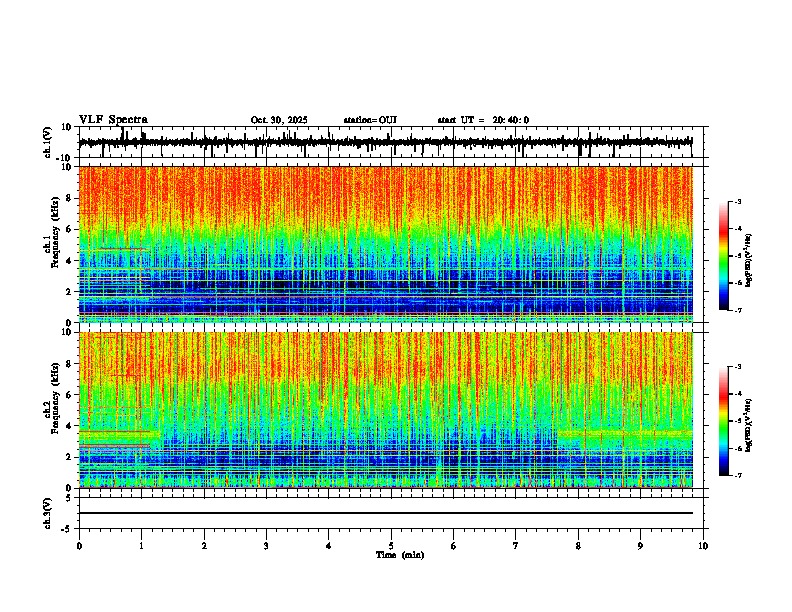
Task: Click the lower colorbar's "-7" scale label
Action: (737, 475)
